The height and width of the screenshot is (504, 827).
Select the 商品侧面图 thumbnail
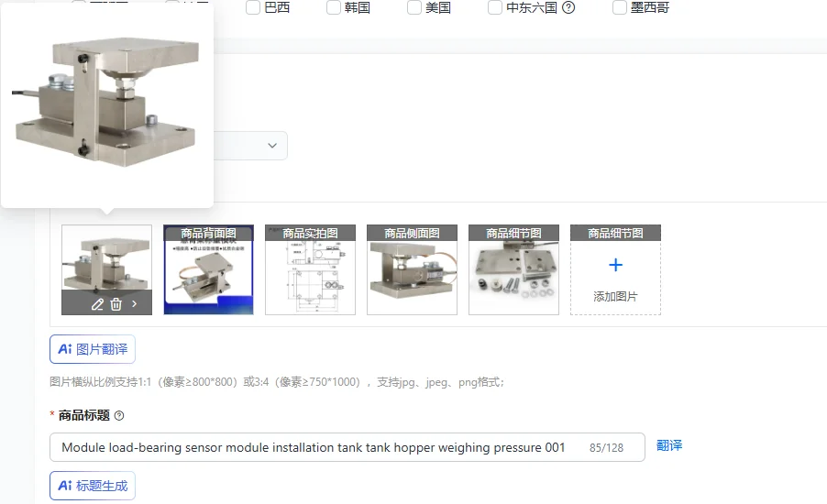tap(412, 270)
